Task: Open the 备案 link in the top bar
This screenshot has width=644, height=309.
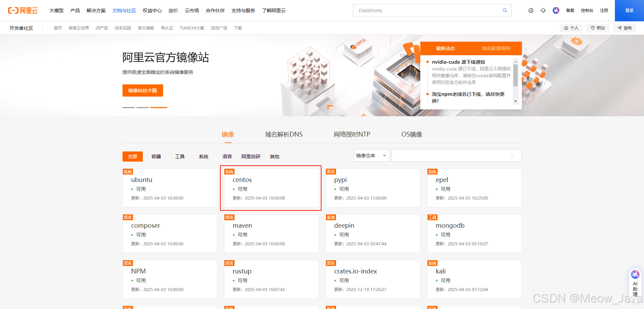Action: tap(570, 11)
